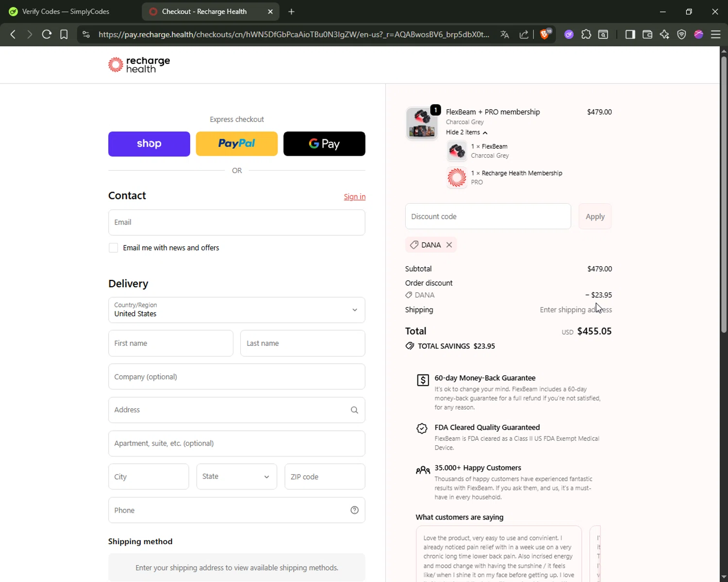Open the translate page icon
This screenshot has height=582, width=728.
[505, 34]
